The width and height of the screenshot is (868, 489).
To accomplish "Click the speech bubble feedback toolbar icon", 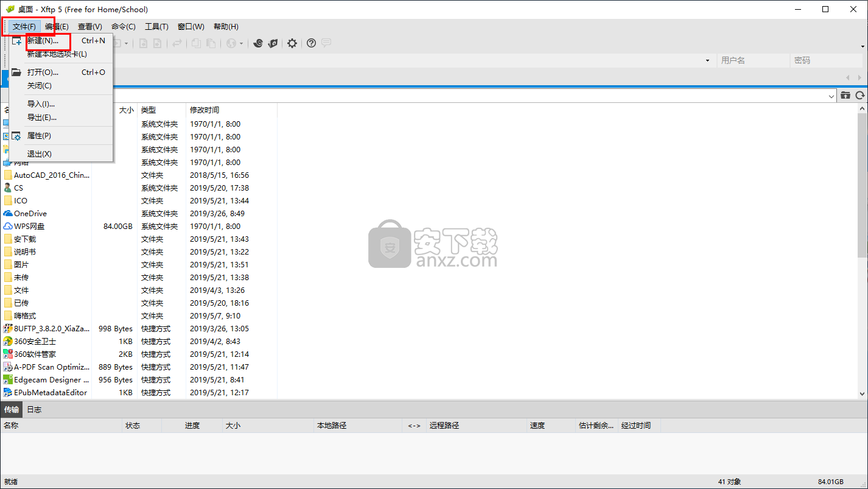I will click(326, 43).
